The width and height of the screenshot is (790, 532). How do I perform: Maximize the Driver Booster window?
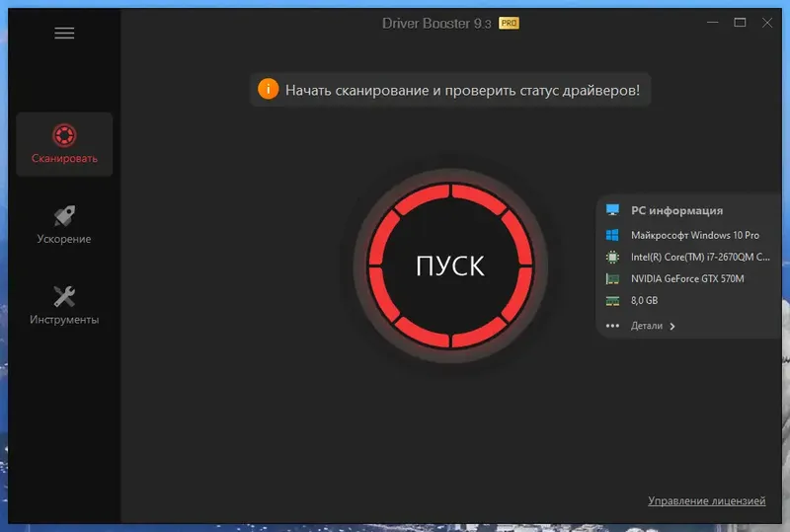(x=740, y=23)
